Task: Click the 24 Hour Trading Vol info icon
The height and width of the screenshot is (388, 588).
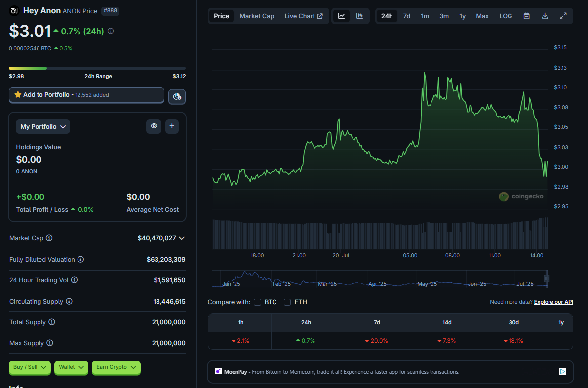Action: [74, 280]
